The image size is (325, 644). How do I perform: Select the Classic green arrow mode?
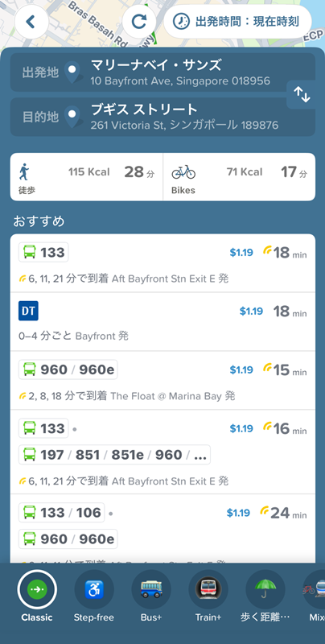tap(37, 589)
